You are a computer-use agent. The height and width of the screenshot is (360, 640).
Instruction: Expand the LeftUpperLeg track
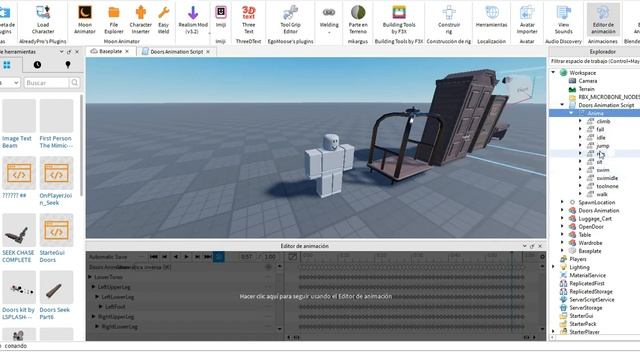93,287
